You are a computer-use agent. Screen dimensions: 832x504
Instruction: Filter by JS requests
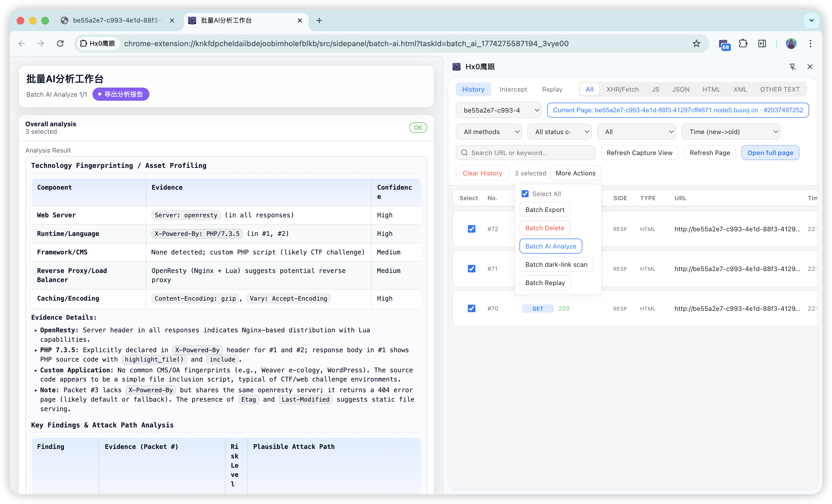click(655, 89)
